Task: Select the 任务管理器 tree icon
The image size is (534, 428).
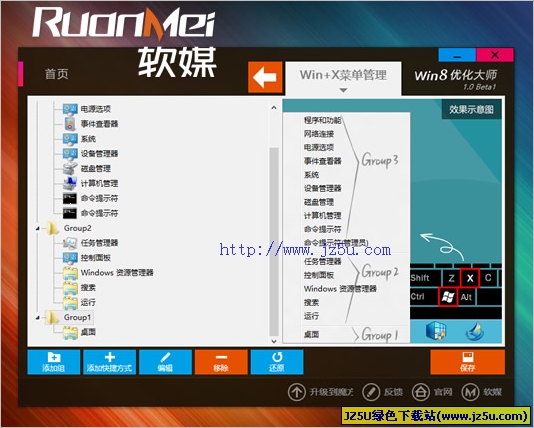Action: pos(70,243)
